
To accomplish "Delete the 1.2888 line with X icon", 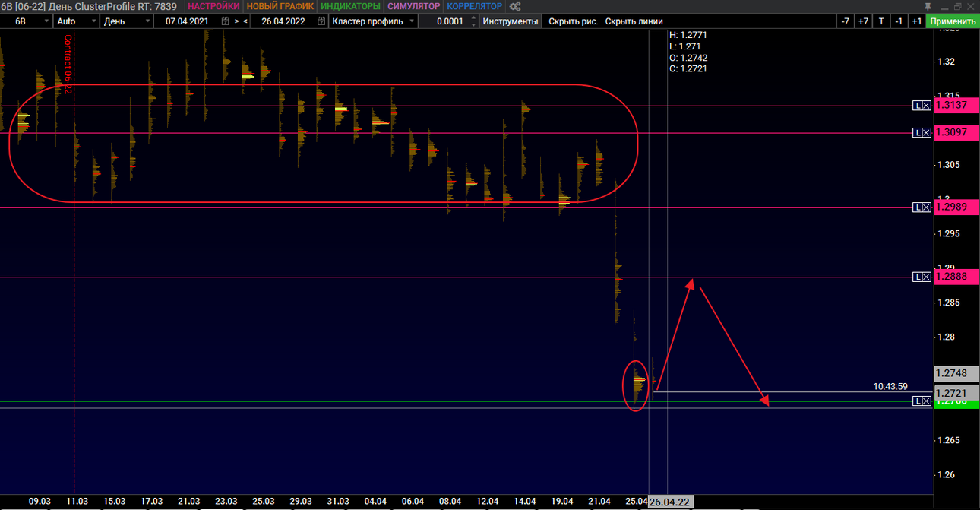I will (926, 277).
